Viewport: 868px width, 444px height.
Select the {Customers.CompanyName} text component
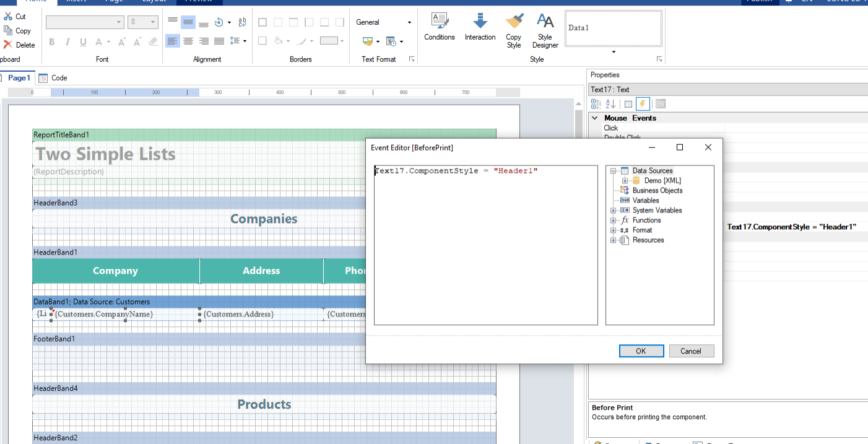pyautogui.click(x=126, y=314)
